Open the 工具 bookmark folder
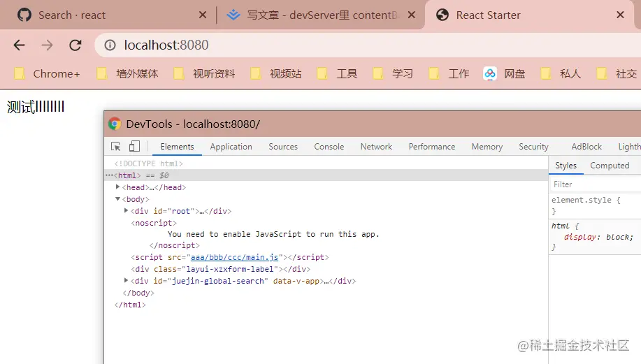The height and width of the screenshot is (364, 641). pyautogui.click(x=337, y=74)
